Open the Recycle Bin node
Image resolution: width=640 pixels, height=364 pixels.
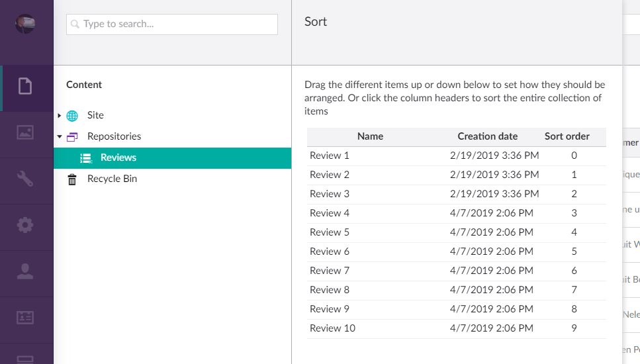tap(112, 179)
